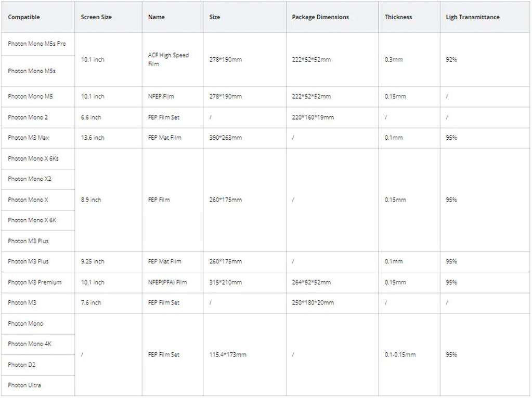Viewport: 532px width, 398px height.
Task: Select the Photon Mono 4K cell
Action: click(x=38, y=344)
